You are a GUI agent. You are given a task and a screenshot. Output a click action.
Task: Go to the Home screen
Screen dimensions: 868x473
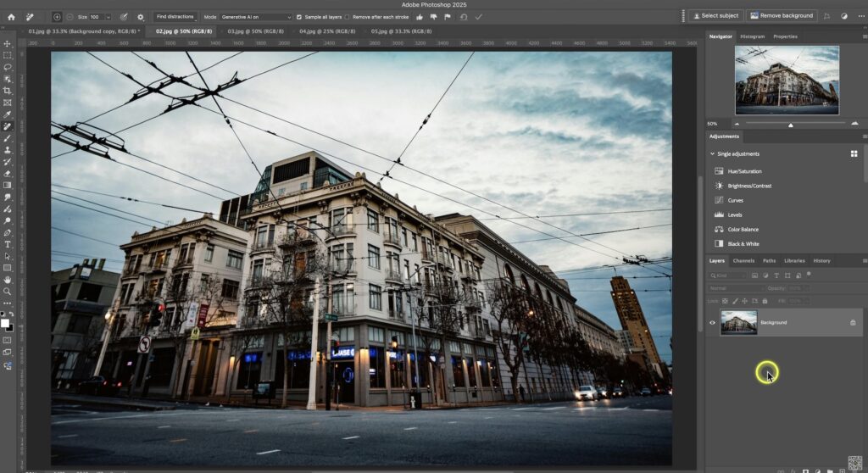pos(11,17)
